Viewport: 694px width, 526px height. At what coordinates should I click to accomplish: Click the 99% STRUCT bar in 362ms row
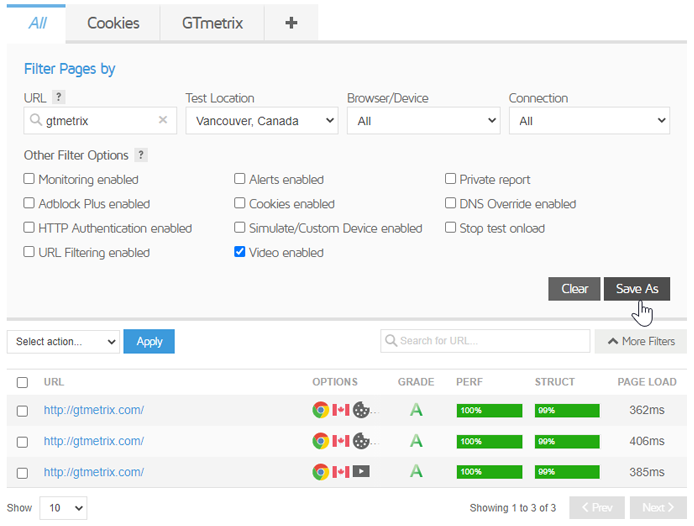tap(567, 410)
